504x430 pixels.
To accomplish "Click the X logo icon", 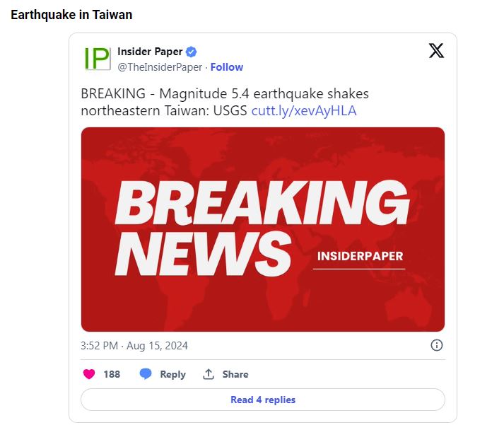I will click(436, 51).
